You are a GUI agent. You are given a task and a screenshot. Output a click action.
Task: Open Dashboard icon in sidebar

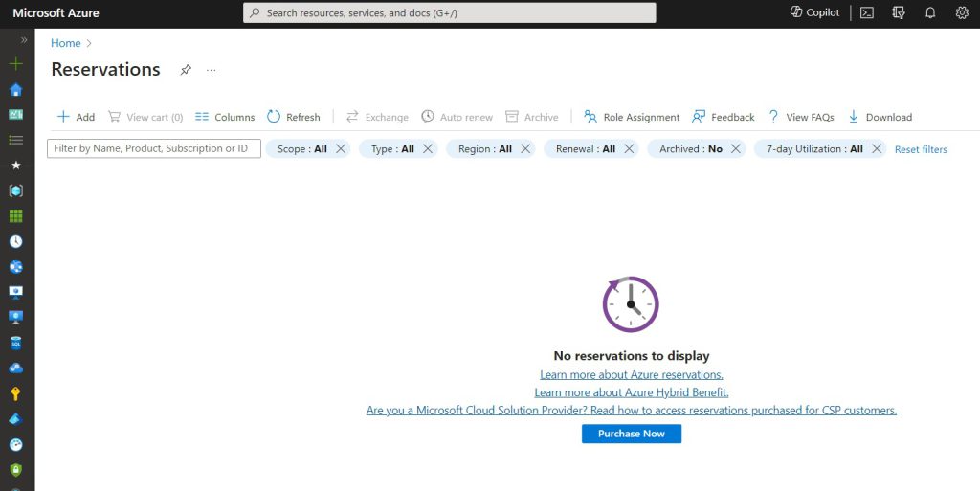[16, 115]
